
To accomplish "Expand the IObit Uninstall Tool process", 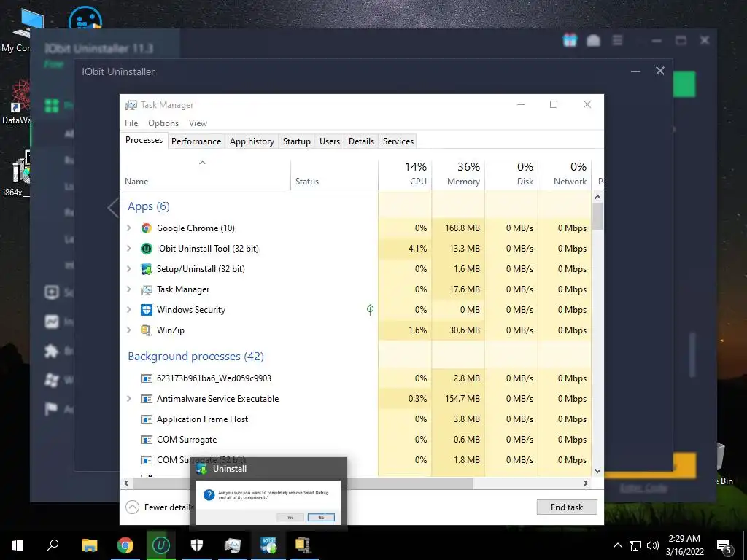I will (x=128, y=249).
